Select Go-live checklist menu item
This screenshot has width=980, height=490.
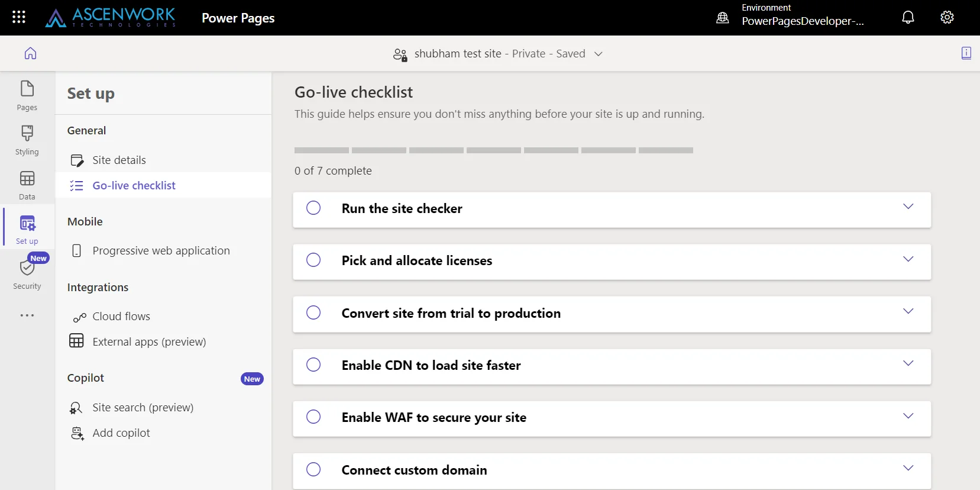(163, 185)
